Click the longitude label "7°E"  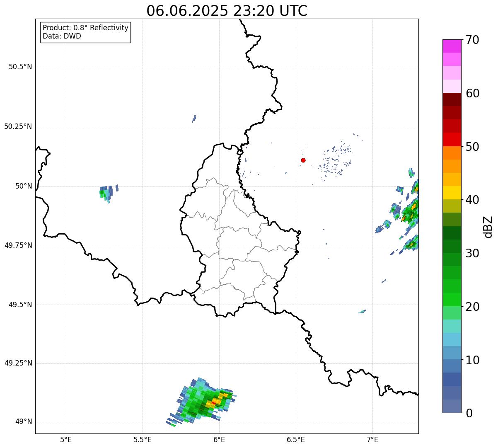pyautogui.click(x=372, y=439)
